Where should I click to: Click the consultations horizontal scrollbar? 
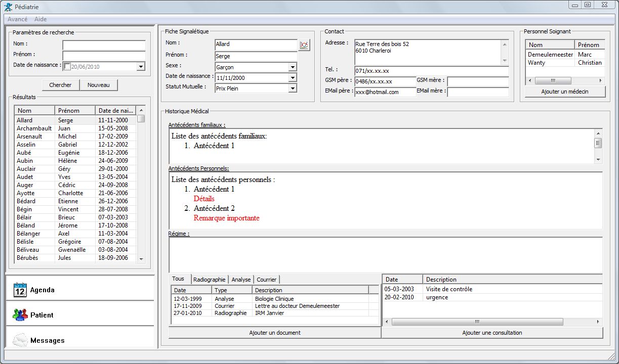(477, 322)
